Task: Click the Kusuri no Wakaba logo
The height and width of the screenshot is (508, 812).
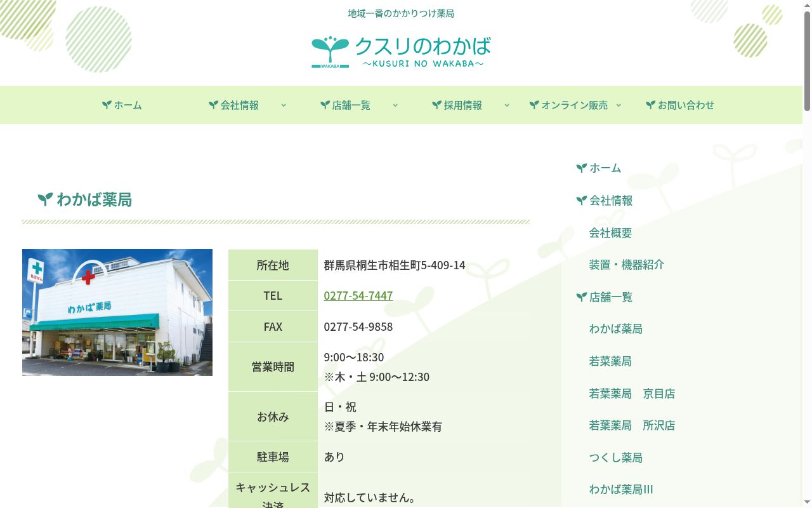Action: pyautogui.click(x=401, y=52)
